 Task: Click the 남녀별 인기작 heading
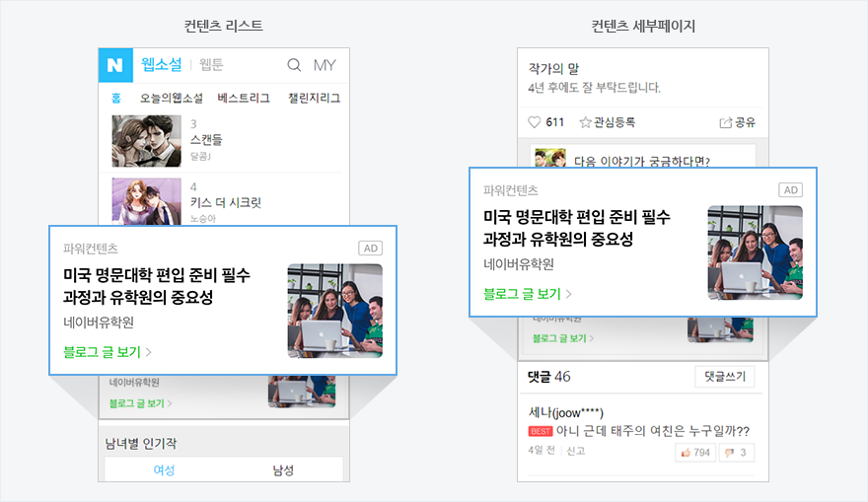[x=141, y=444]
